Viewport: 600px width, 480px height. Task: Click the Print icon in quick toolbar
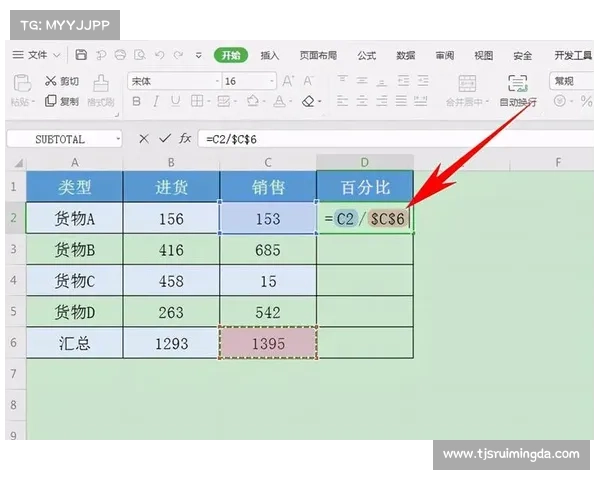pos(120,55)
